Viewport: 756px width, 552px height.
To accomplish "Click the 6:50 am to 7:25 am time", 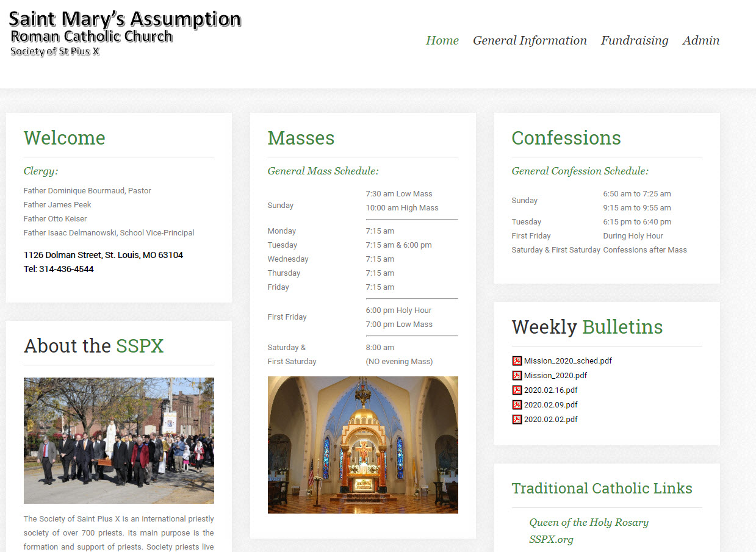I will click(x=637, y=194).
